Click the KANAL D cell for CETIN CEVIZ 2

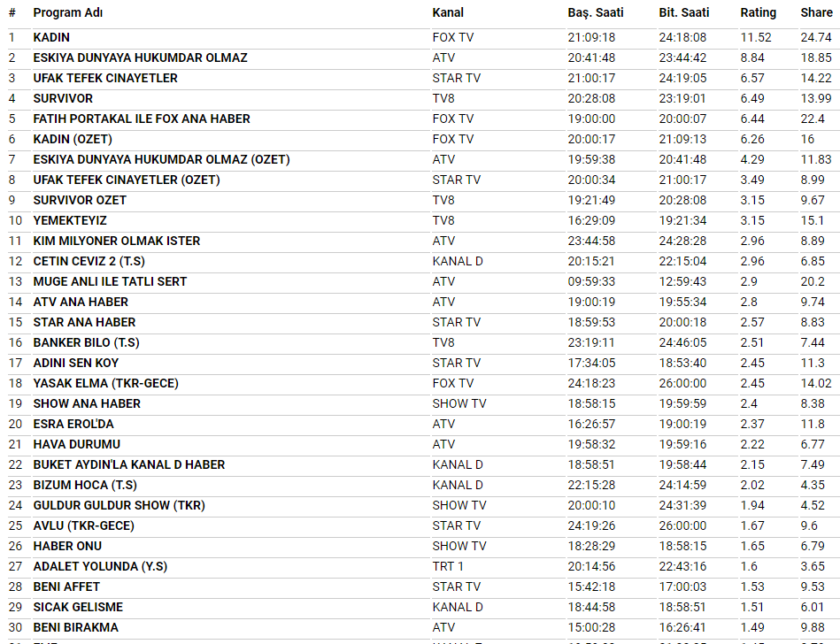(x=458, y=261)
